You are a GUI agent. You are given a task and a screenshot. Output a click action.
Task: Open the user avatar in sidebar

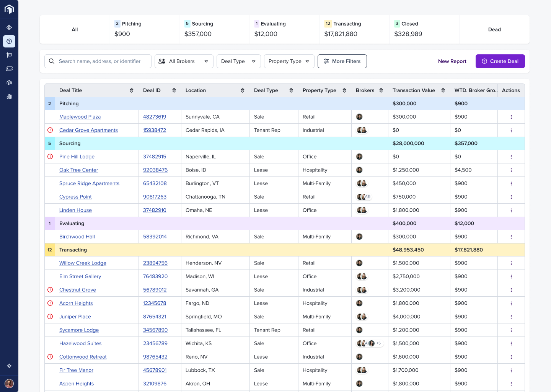click(x=9, y=384)
